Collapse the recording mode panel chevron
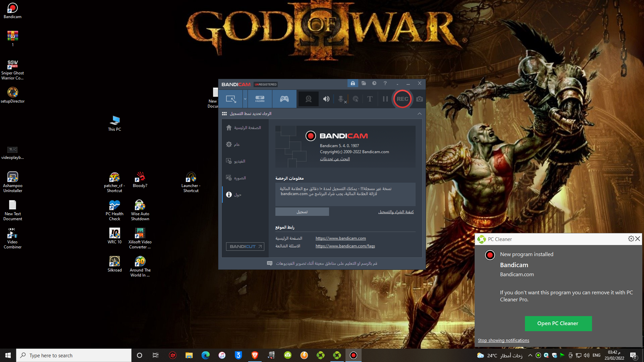This screenshot has height=362, width=644. point(420,114)
